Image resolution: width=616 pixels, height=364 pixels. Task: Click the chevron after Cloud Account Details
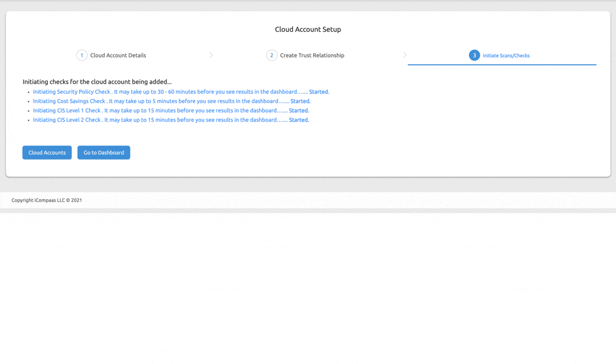(211, 55)
